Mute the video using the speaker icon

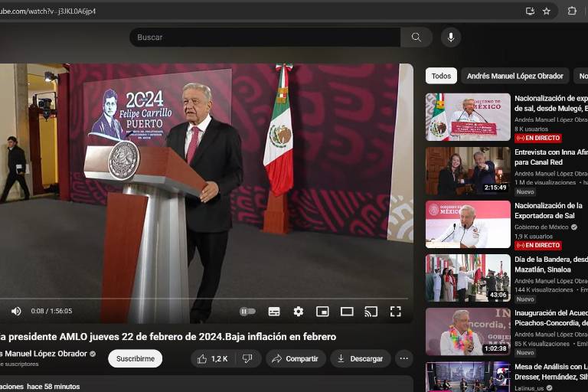[16, 312]
